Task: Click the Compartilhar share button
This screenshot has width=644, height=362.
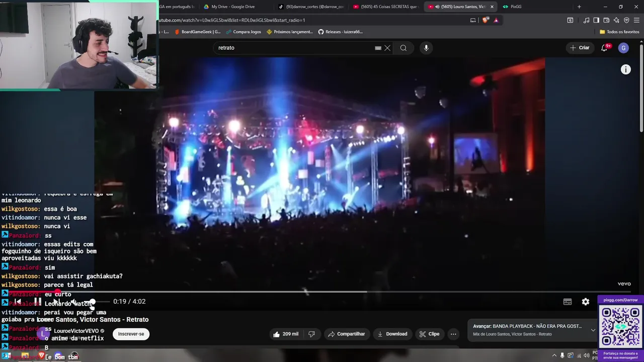Action: pyautogui.click(x=346, y=334)
